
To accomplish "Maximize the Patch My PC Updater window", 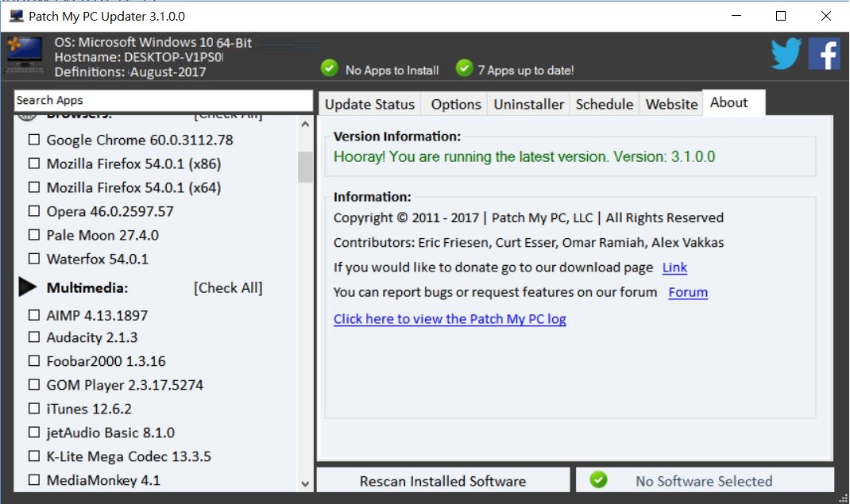I will [781, 16].
